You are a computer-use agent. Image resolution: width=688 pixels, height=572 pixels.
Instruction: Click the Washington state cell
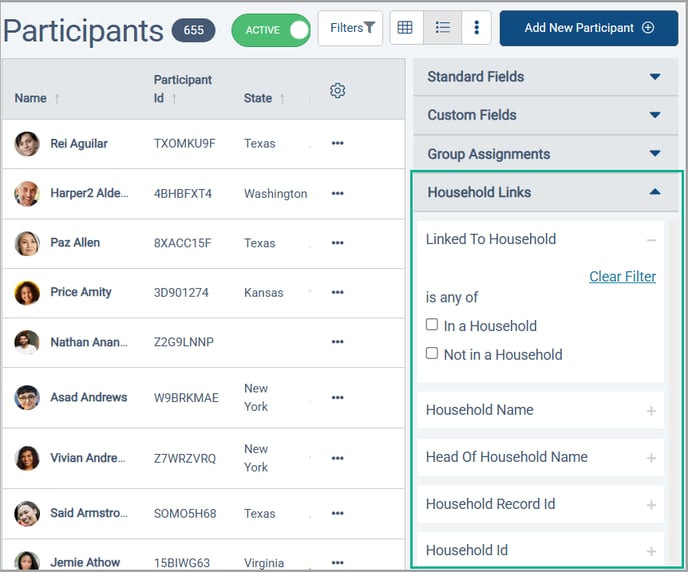point(276,193)
